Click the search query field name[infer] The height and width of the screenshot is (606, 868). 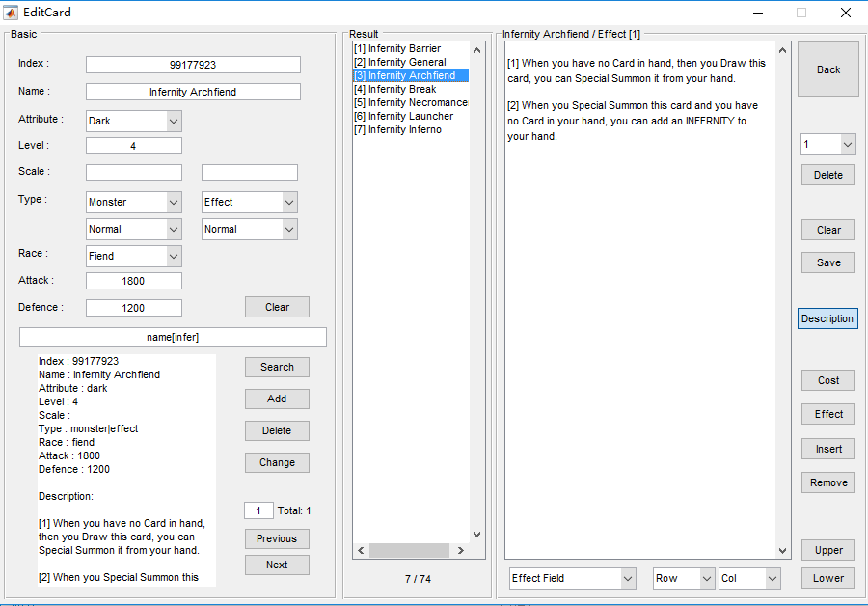tap(173, 338)
